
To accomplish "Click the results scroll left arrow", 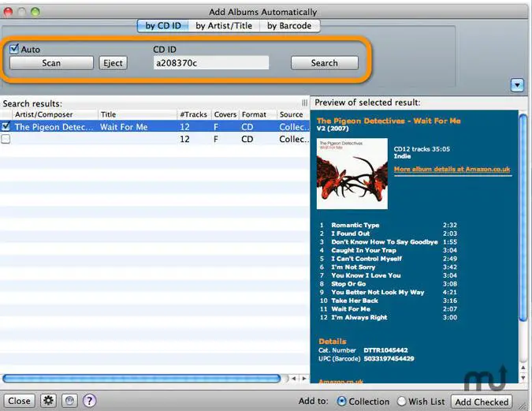I will pyautogui.click(x=294, y=378).
